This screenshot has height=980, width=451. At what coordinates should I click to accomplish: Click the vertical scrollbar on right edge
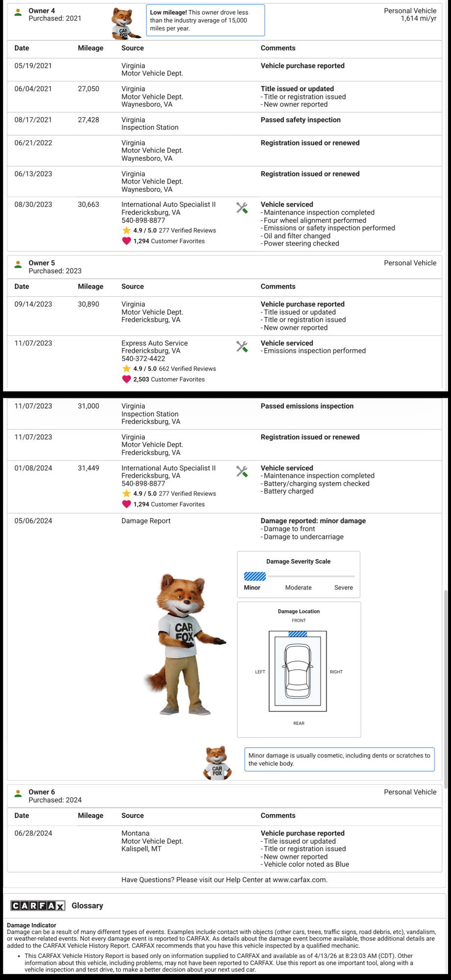pyautogui.click(x=446, y=686)
